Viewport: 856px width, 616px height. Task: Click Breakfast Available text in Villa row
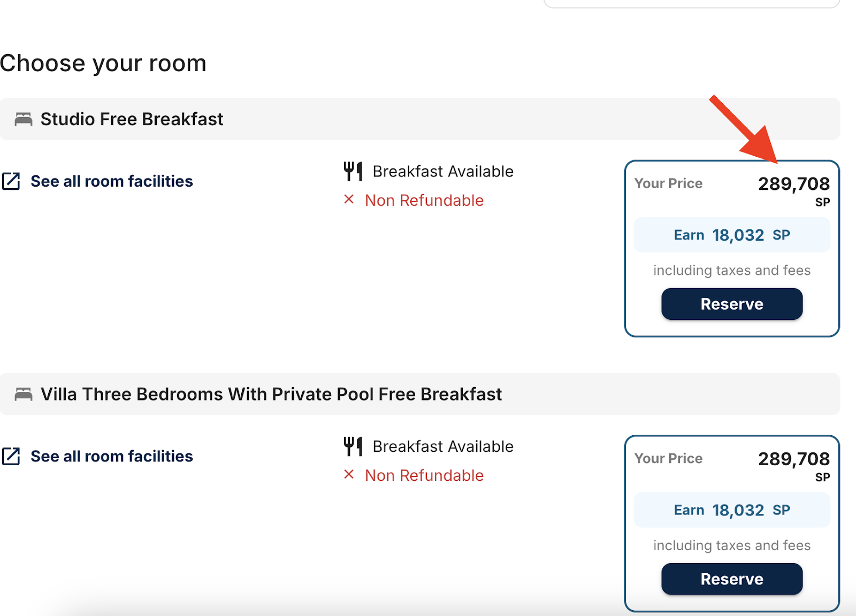tap(443, 446)
